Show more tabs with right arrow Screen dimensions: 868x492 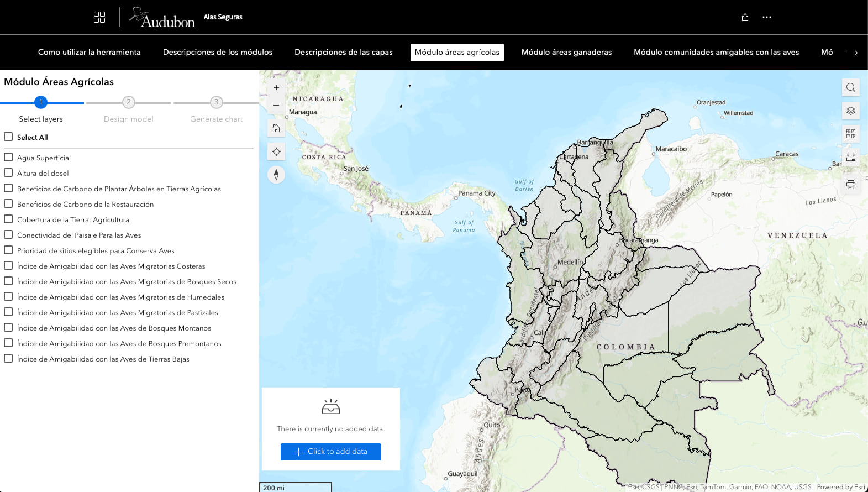(853, 53)
